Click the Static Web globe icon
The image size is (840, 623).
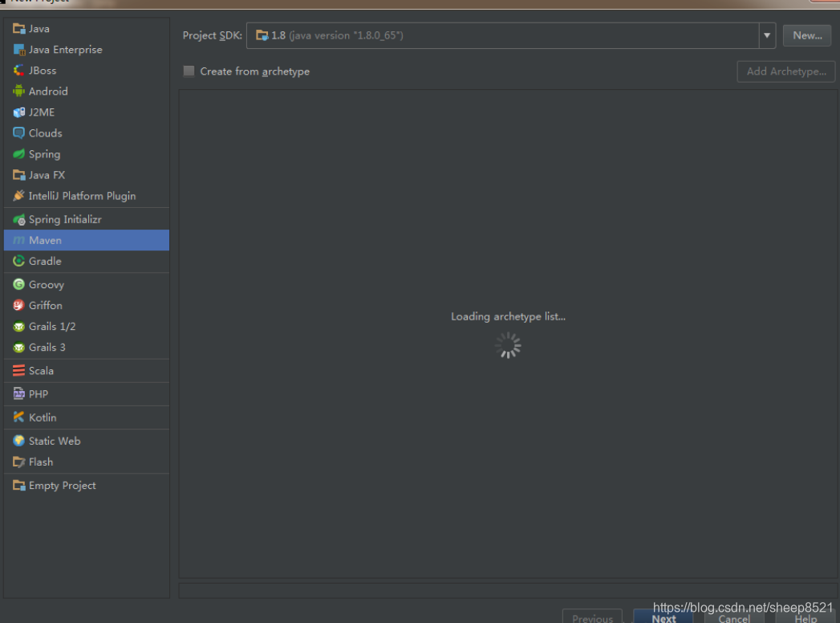click(x=18, y=441)
